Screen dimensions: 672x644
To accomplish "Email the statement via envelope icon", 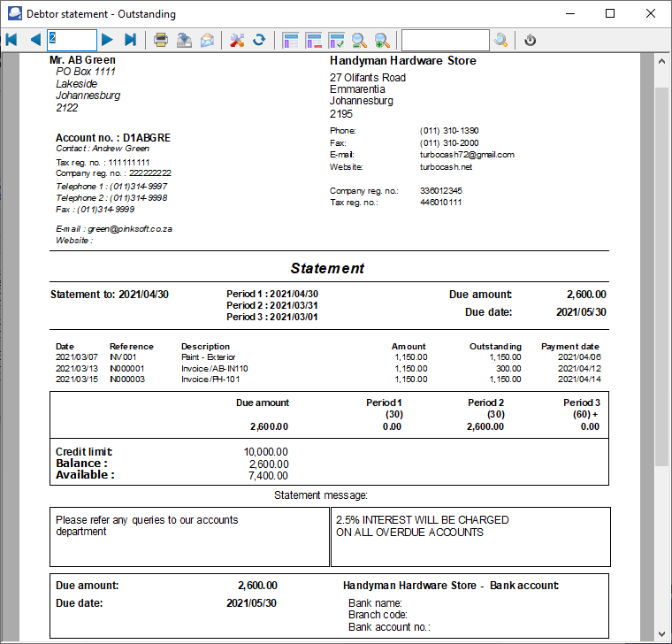I will pyautogui.click(x=207, y=40).
